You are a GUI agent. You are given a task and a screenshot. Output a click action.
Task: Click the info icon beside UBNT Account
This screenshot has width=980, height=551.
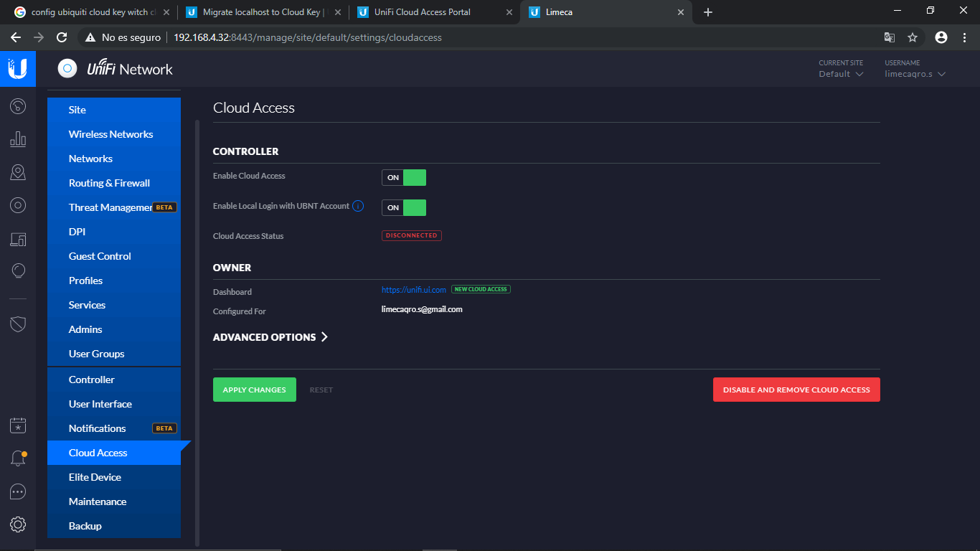[x=358, y=207]
